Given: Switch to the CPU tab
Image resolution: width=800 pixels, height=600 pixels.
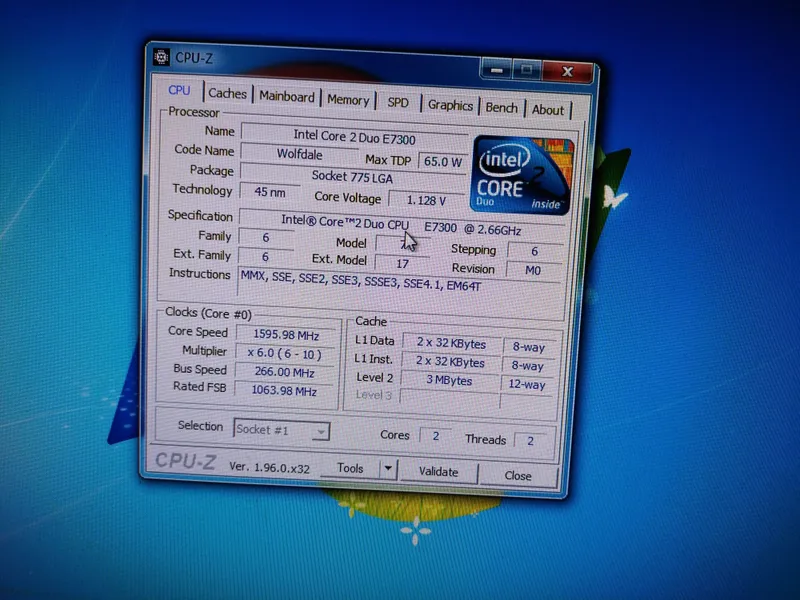Looking at the screenshot, I should 179,90.
